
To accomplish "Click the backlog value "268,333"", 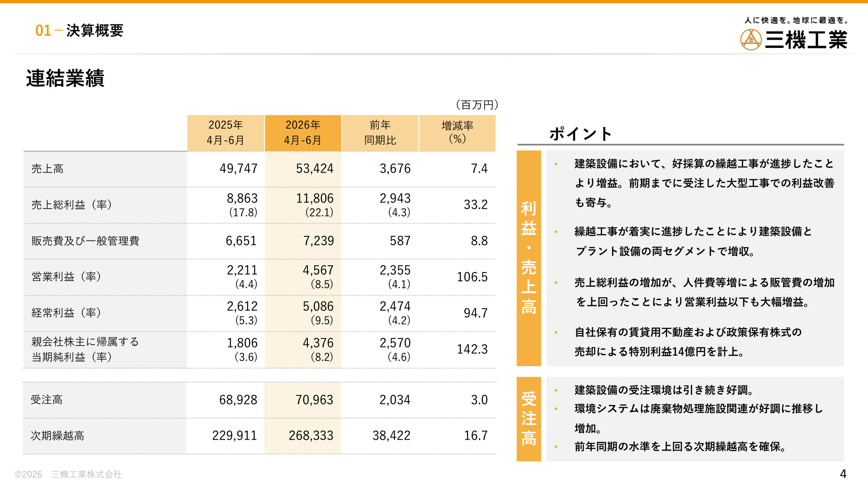I will tap(311, 436).
